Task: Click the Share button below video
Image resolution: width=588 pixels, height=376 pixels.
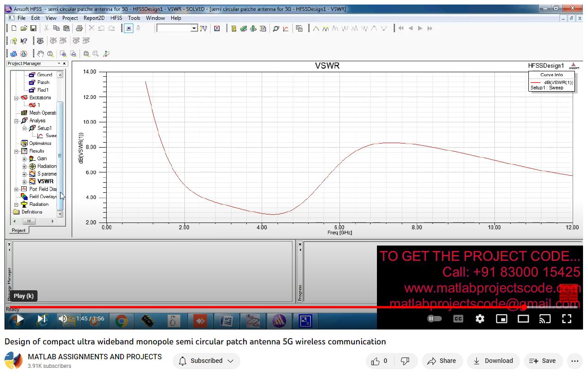Action: pos(442,361)
